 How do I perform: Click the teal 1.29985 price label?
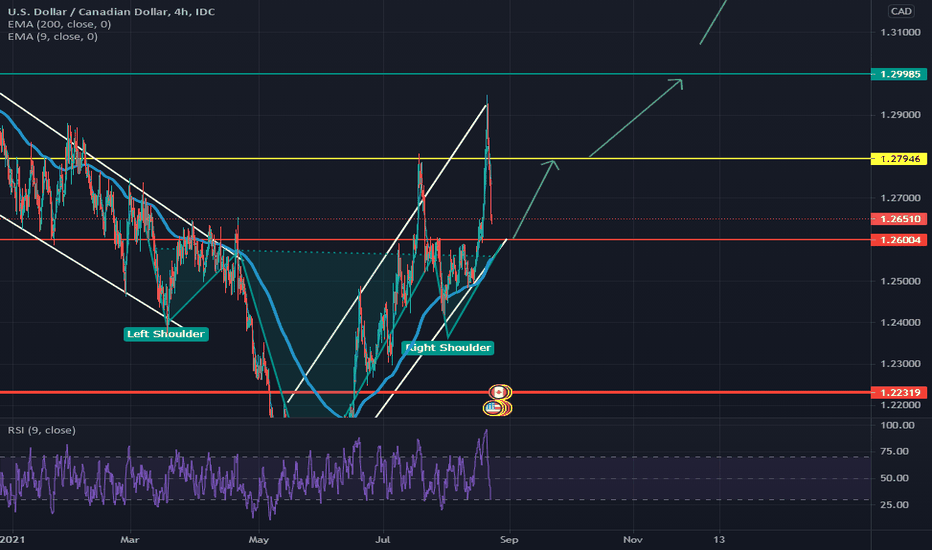pos(900,74)
